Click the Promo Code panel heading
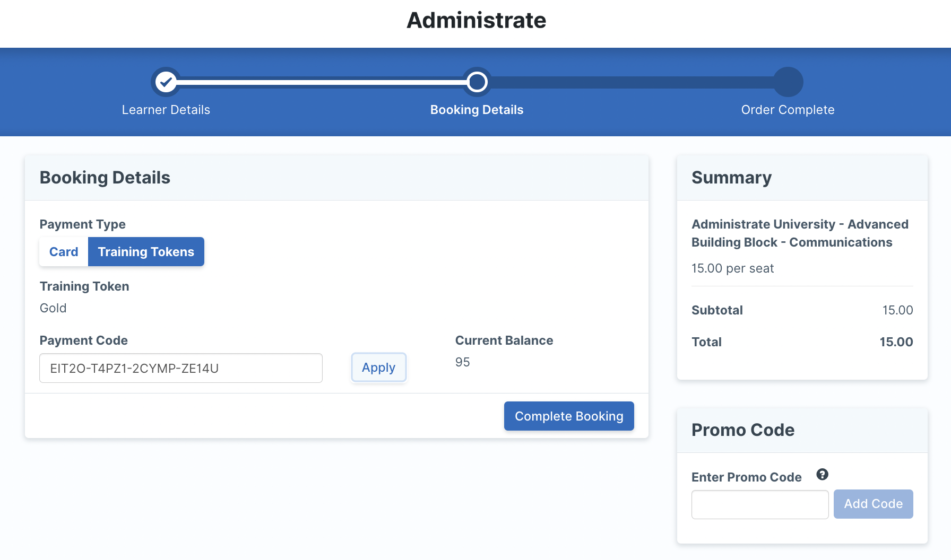Screen dimensions: 951x560 [x=742, y=430]
